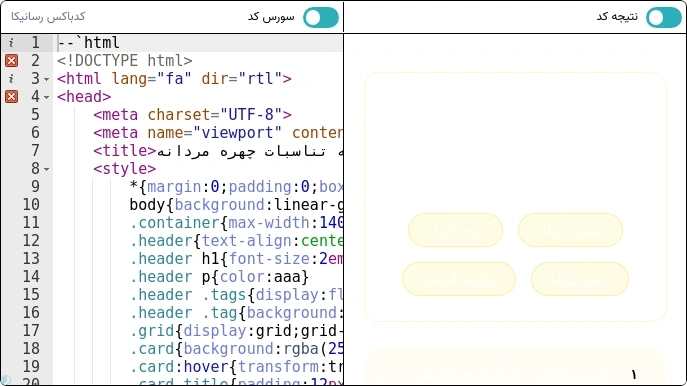Click the .card:hover{transform rule

pyautogui.click(x=236, y=366)
